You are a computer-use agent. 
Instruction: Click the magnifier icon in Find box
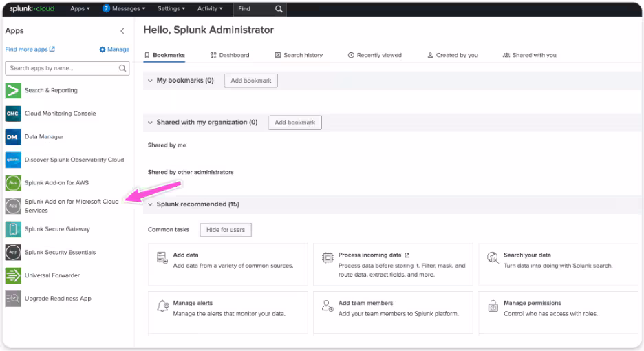pyautogui.click(x=278, y=9)
